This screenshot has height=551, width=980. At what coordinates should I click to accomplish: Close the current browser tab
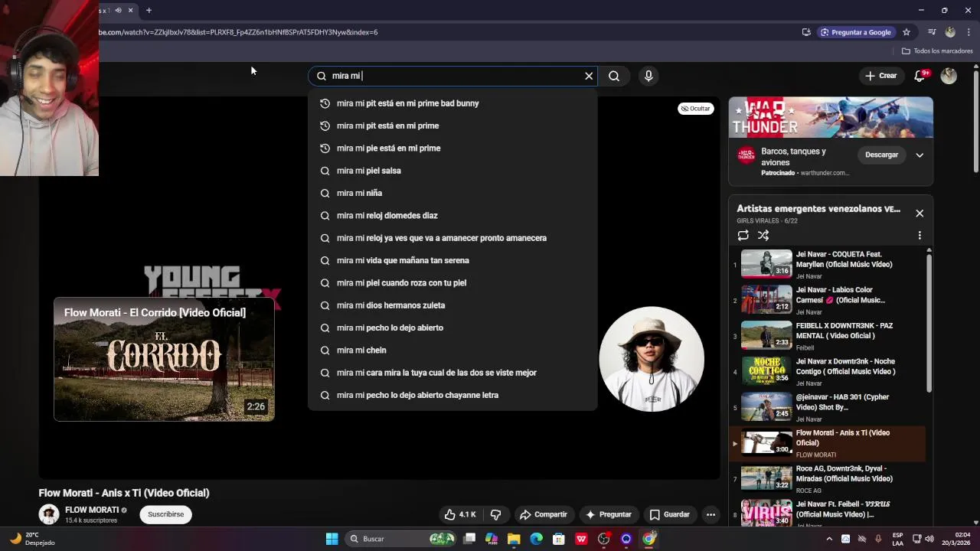[130, 10]
